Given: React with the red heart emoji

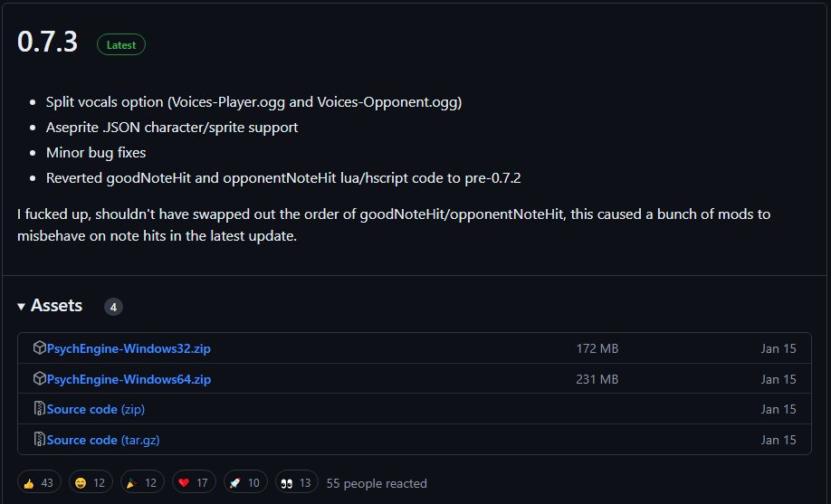Looking at the screenshot, I should (194, 483).
